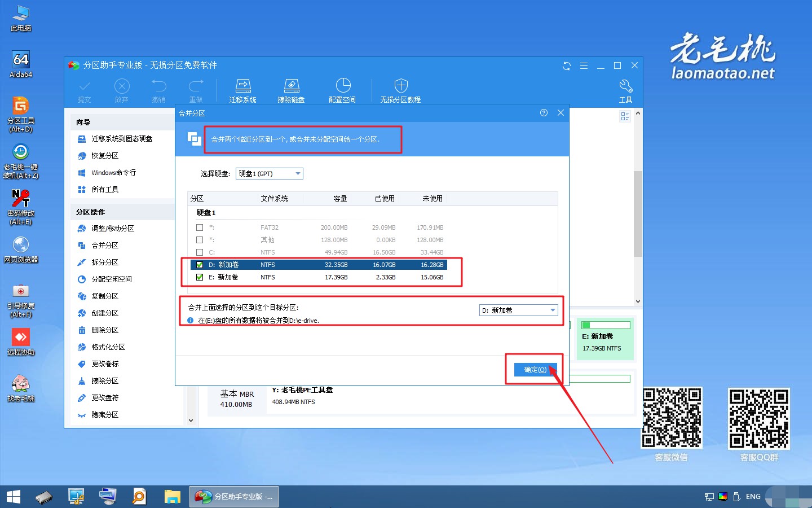Choose 擦除分区 in sidebar operations
Image resolution: width=812 pixels, height=508 pixels.
pyautogui.click(x=105, y=381)
